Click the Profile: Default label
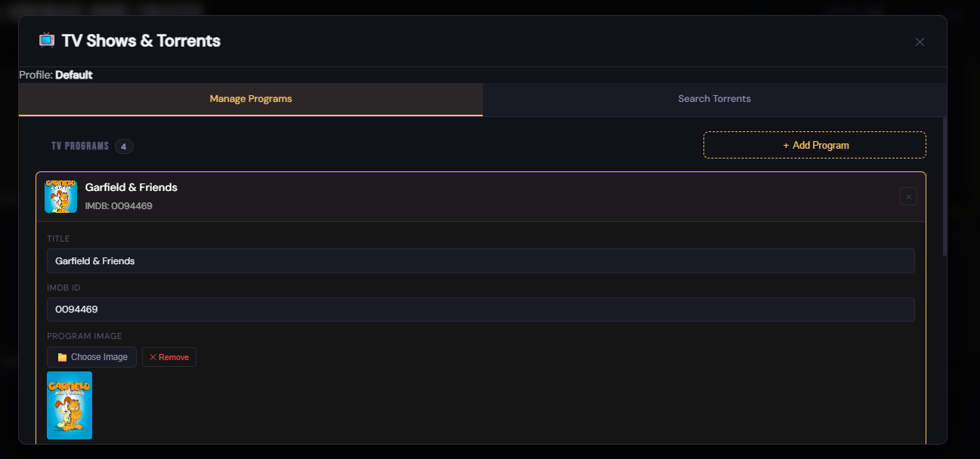 (x=55, y=75)
